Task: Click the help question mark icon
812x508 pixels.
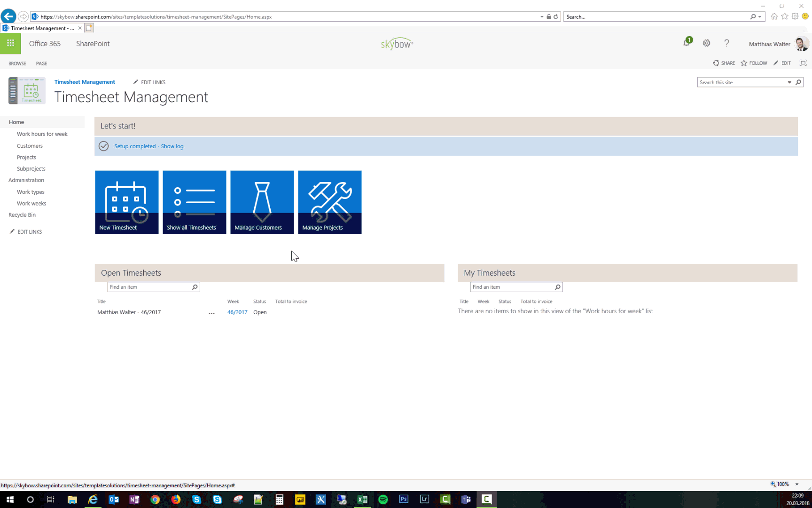Action: coord(726,43)
